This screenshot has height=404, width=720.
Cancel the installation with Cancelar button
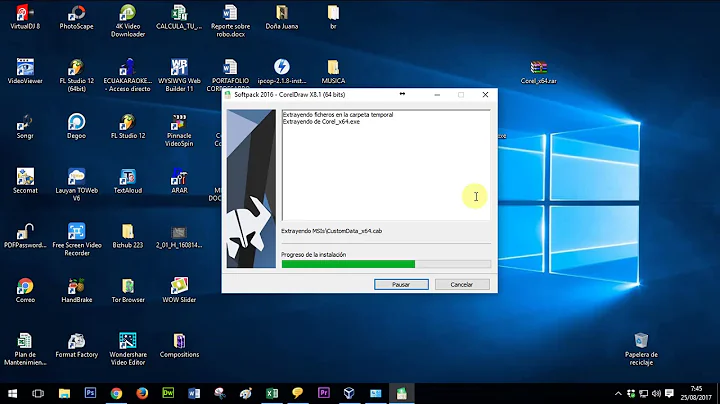click(x=461, y=285)
